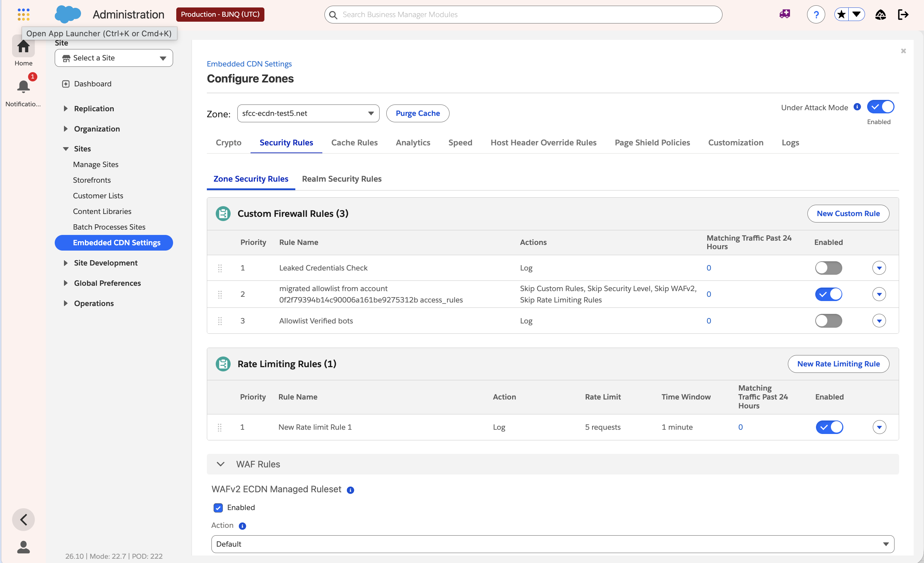Open the App Launcher dots icon
The height and width of the screenshot is (563, 924).
[23, 14]
